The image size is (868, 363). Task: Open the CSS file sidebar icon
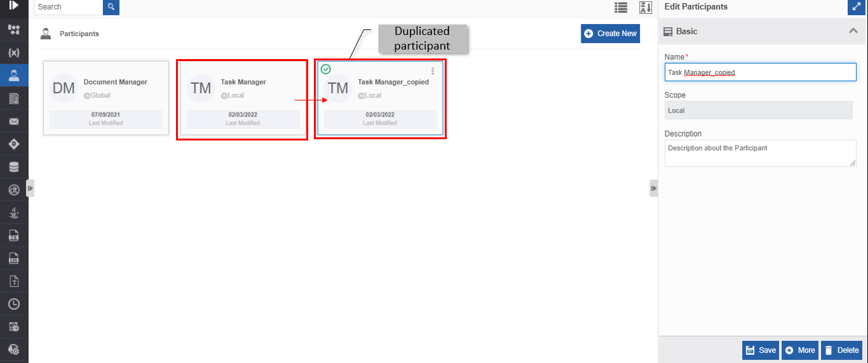pos(14,258)
